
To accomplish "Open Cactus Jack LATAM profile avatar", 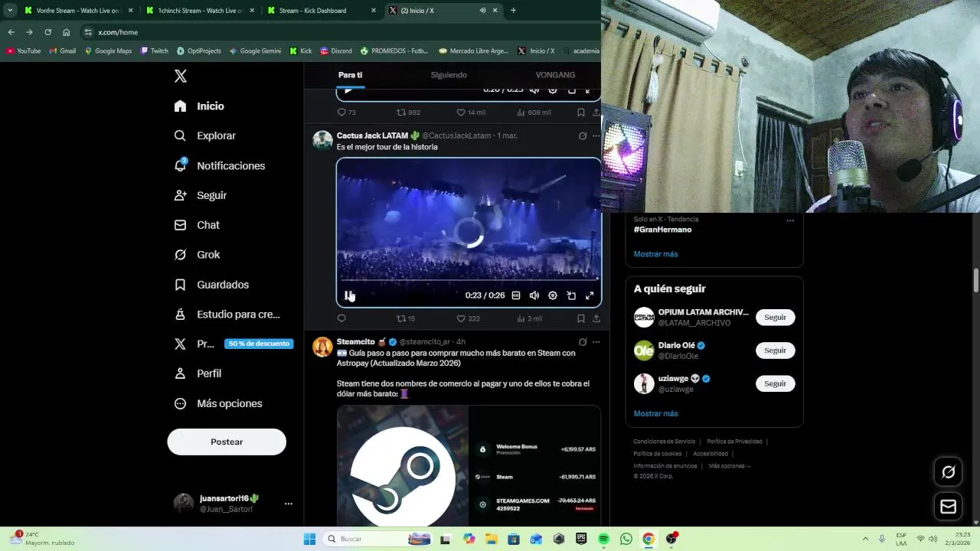I will (x=322, y=140).
